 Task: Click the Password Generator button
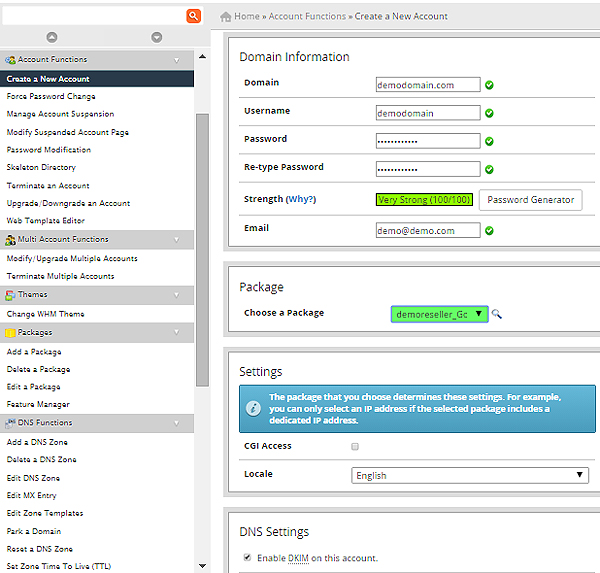click(530, 199)
